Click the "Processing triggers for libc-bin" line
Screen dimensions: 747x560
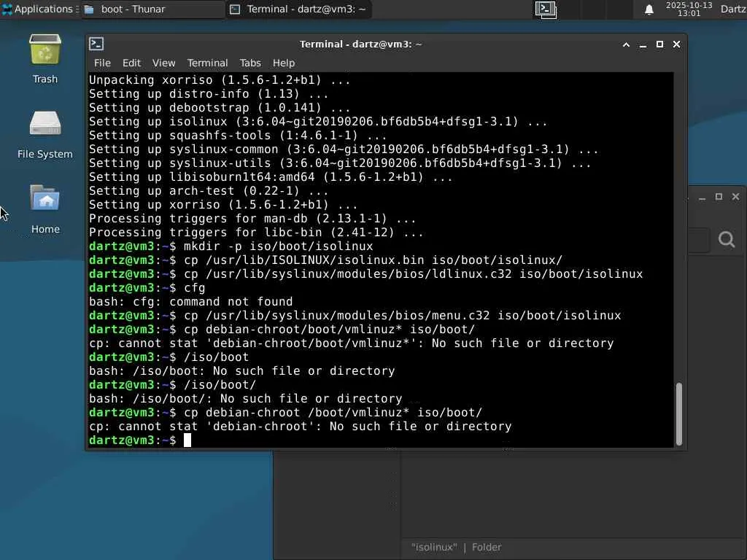pos(256,233)
